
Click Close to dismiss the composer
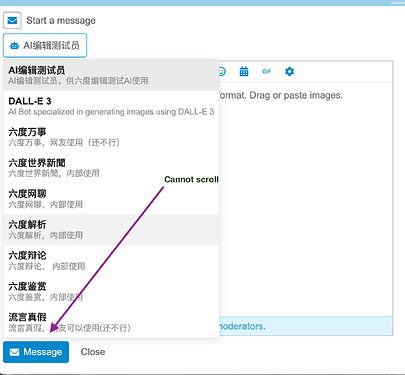coord(93,352)
